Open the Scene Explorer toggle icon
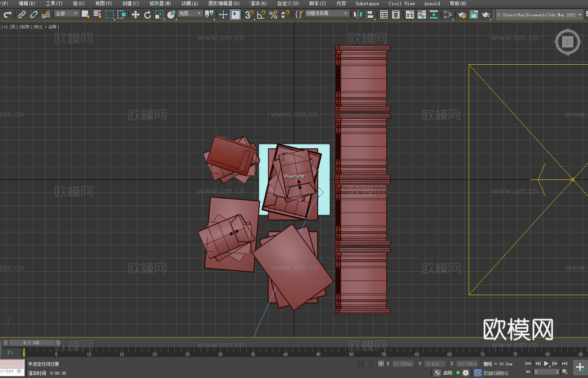Screen dimensions: 588x378 [384, 14]
